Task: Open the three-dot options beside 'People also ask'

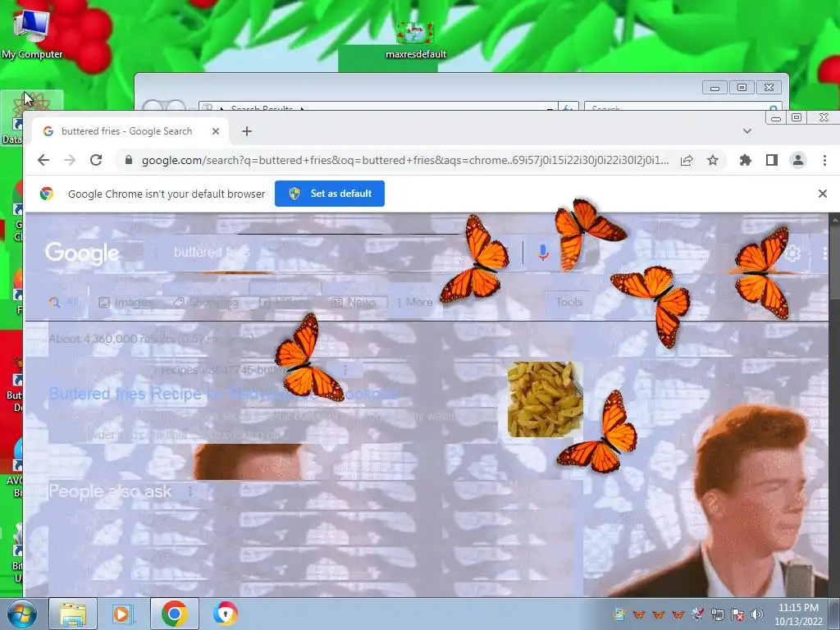Action: click(189, 491)
